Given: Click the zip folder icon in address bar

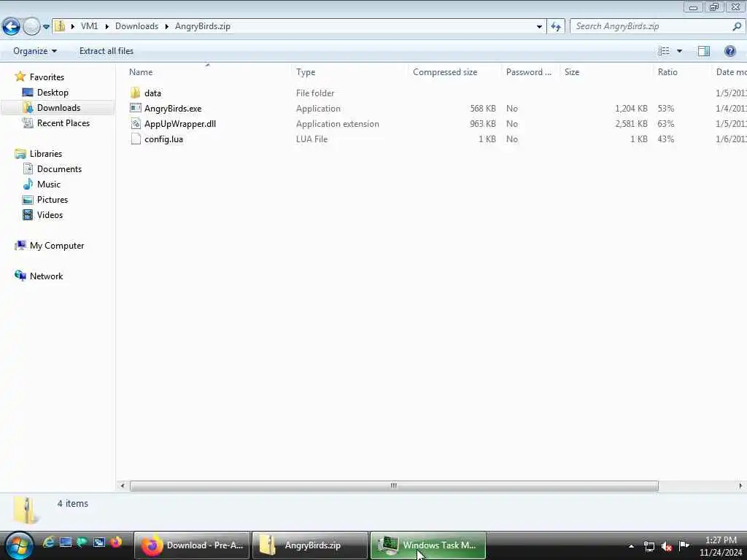Looking at the screenshot, I should [x=60, y=26].
